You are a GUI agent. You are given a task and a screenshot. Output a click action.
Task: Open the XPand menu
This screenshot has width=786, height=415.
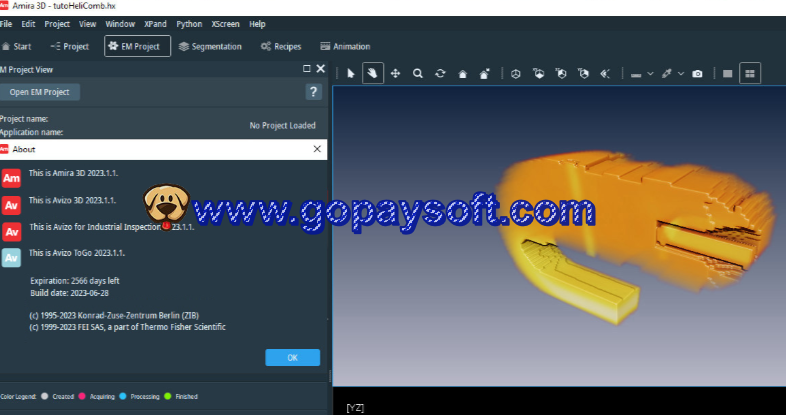pyautogui.click(x=155, y=24)
